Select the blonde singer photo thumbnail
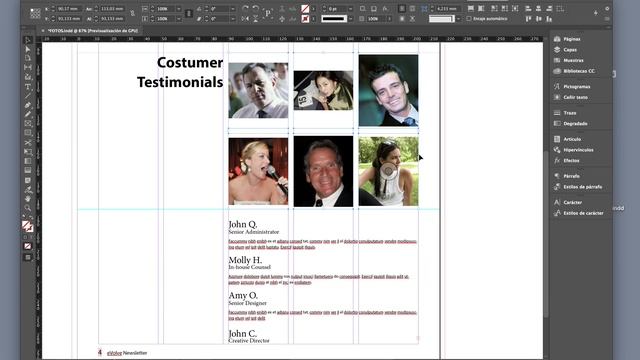Screen dimensions: 640x360 coord(258,171)
